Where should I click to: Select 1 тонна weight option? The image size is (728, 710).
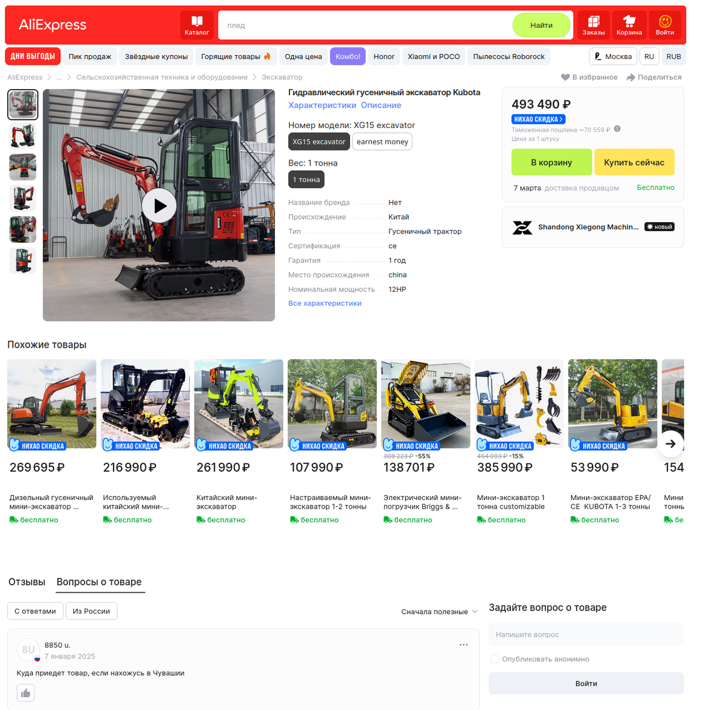point(306,180)
